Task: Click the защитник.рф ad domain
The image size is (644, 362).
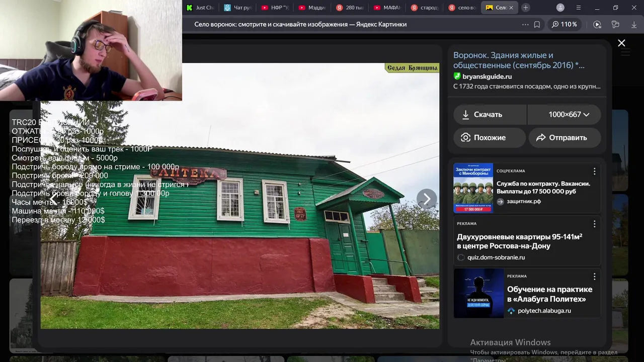Action: [x=524, y=202]
